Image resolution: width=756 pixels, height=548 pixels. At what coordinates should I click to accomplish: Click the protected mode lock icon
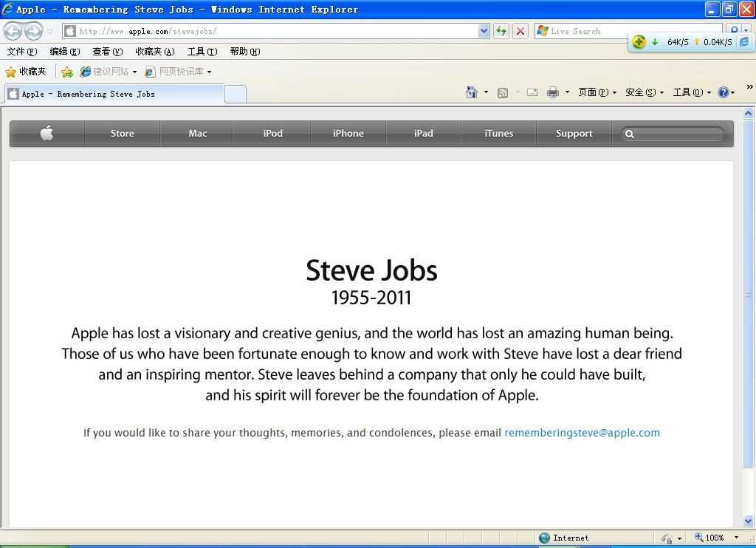pos(667,538)
